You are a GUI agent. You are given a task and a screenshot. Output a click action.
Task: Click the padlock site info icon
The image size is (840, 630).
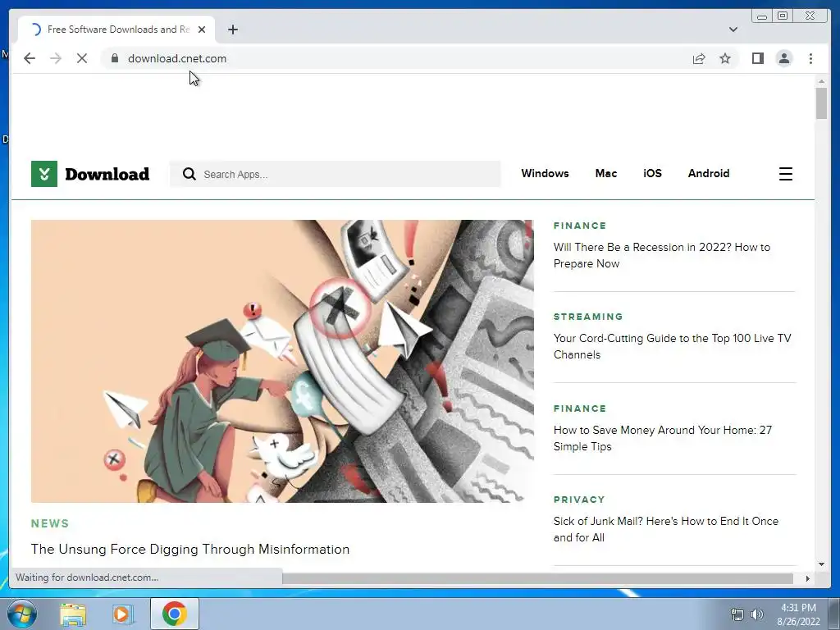pyautogui.click(x=115, y=58)
